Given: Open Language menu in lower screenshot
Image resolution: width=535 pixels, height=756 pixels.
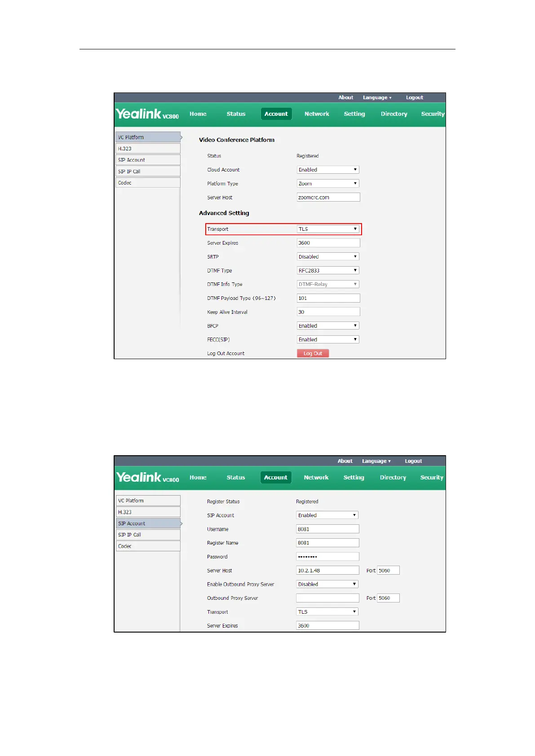Looking at the screenshot, I should 376,461.
